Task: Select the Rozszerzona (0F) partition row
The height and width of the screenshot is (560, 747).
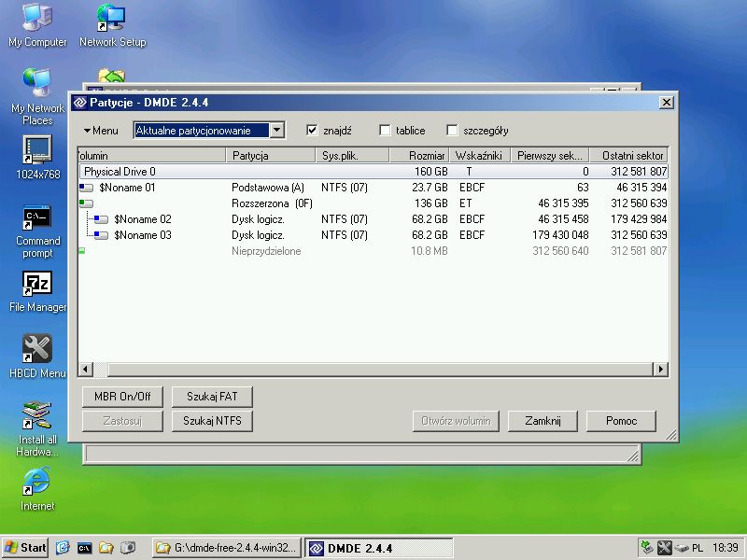Action: [x=373, y=203]
